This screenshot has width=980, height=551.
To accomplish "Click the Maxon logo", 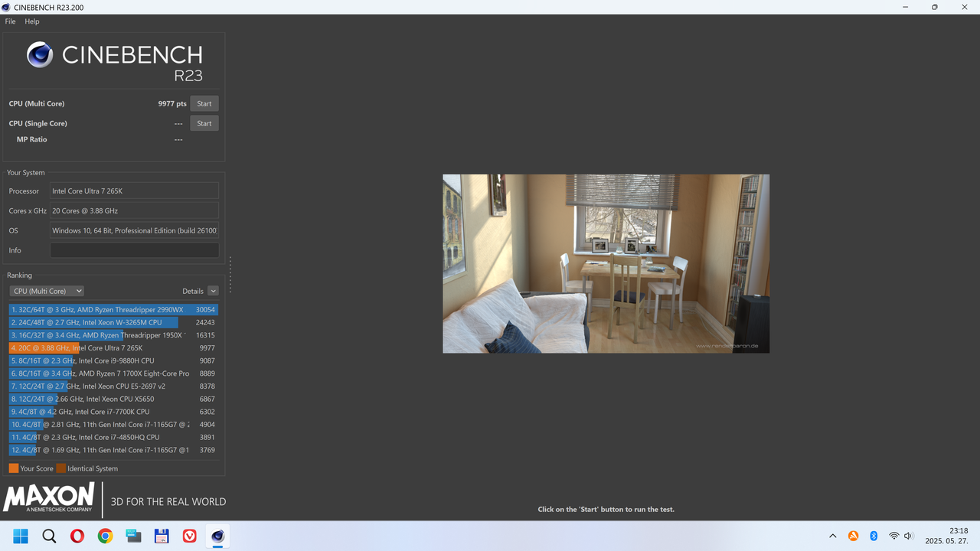I will coord(49,497).
